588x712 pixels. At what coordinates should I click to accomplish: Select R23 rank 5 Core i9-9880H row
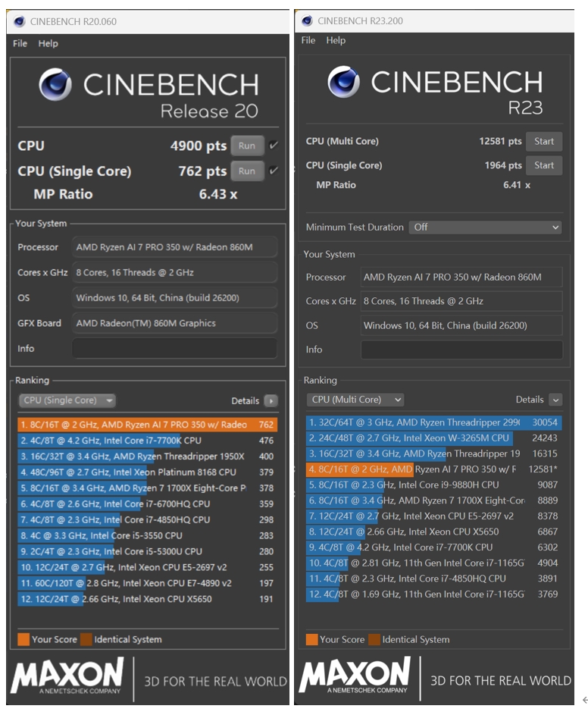[433, 485]
